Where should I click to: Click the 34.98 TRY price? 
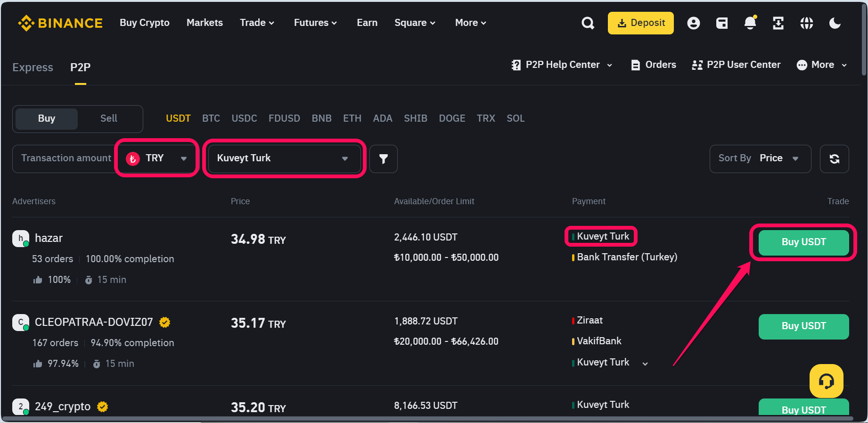click(258, 240)
